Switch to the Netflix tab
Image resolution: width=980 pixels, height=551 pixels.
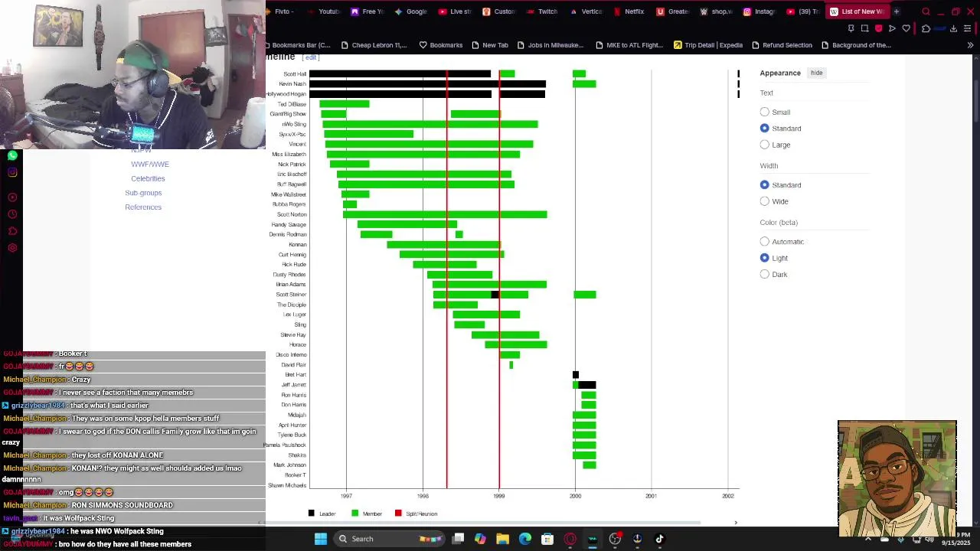629,11
